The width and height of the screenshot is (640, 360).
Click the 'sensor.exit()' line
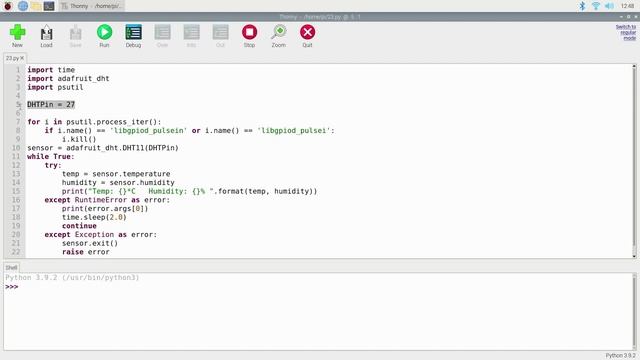[x=90, y=243]
